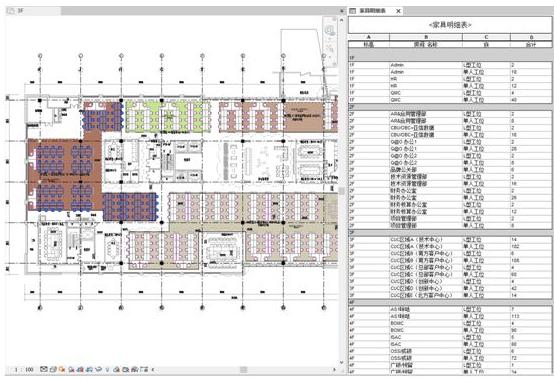554x380 pixels.
Task: Click the plan view scroll-up arrow
Action: 341,20
